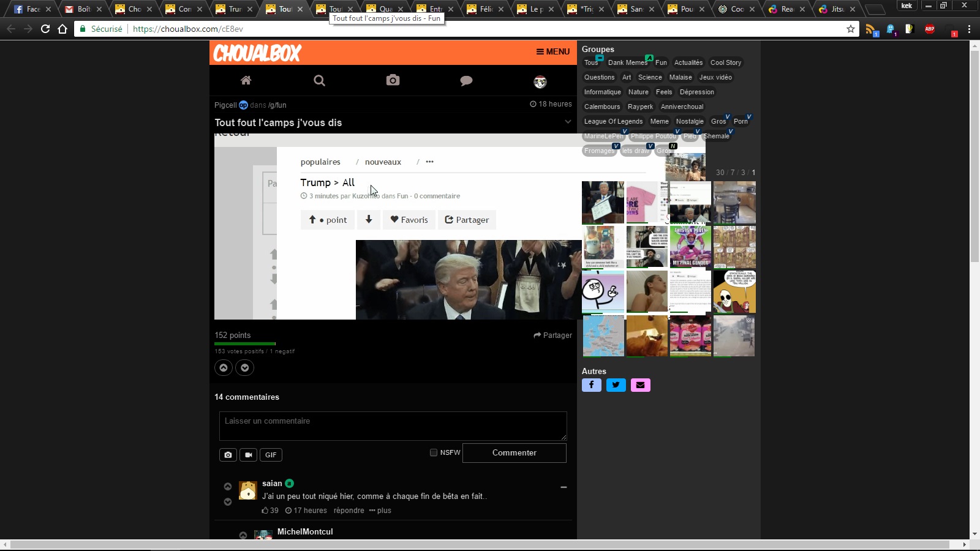The width and height of the screenshot is (980, 551).
Task: Select the Dépression group tag
Action: click(x=697, y=92)
